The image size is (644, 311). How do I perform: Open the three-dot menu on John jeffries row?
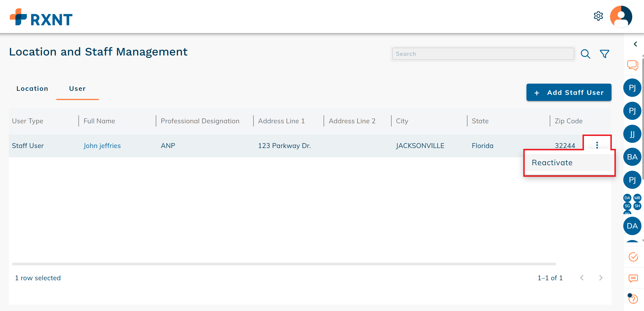[597, 145]
